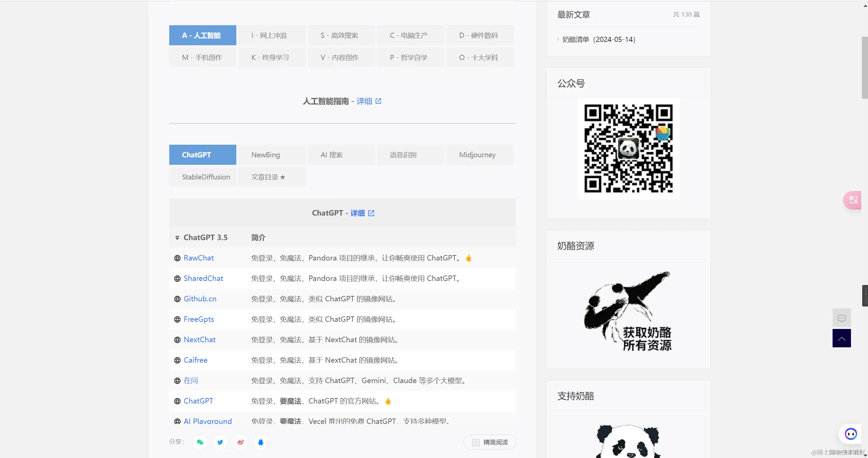Enable 精简阅读 reading mode
Viewport: 868px width, 458px height.
489,442
